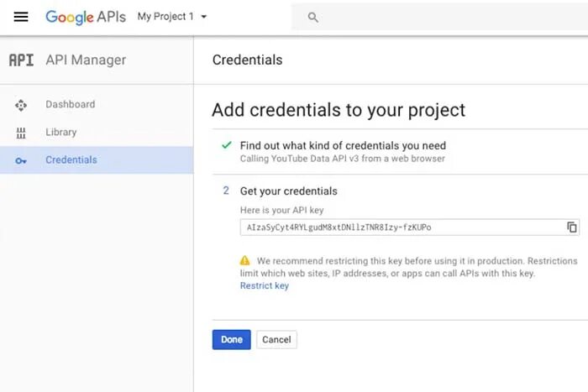This screenshot has height=392, width=588.
Task: Open Library in the sidebar
Action: pyautogui.click(x=60, y=133)
